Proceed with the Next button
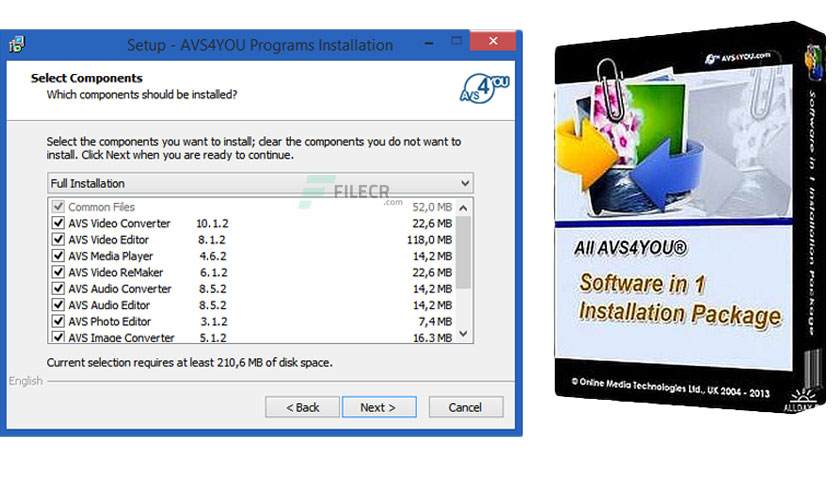The image size is (836, 484). point(379,407)
